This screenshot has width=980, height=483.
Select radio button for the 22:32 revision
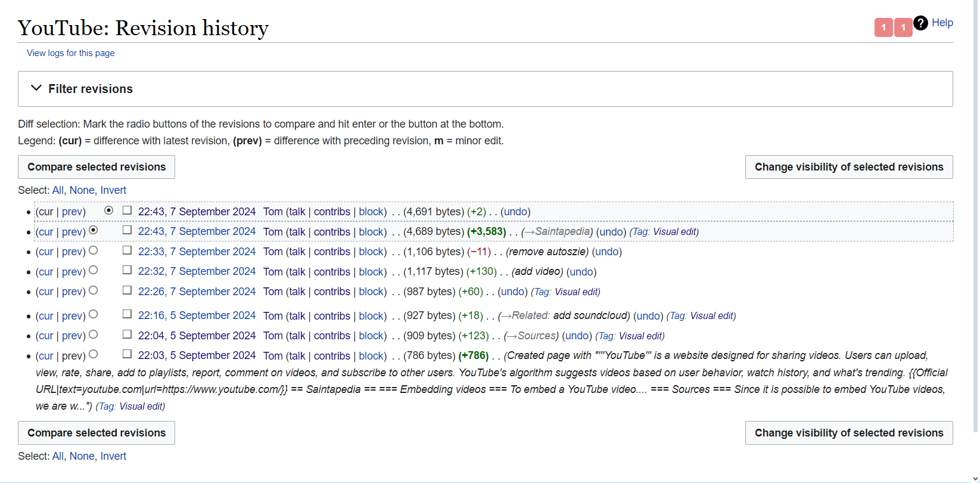coord(94,270)
